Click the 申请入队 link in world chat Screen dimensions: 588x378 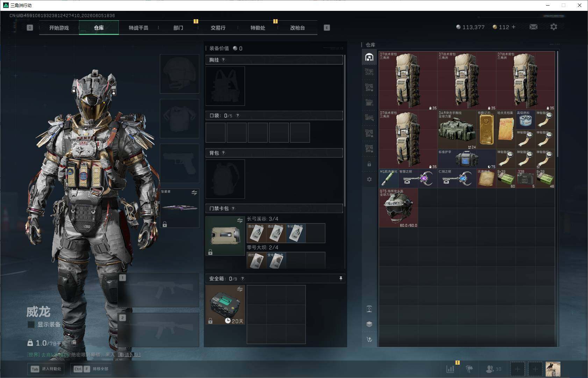129,355
